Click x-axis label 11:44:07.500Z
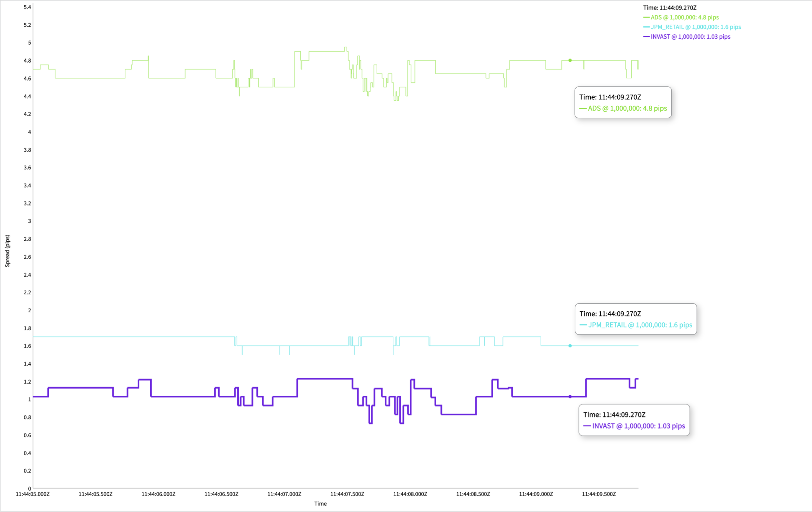Viewport: 812px width, 512px height. [x=347, y=494]
